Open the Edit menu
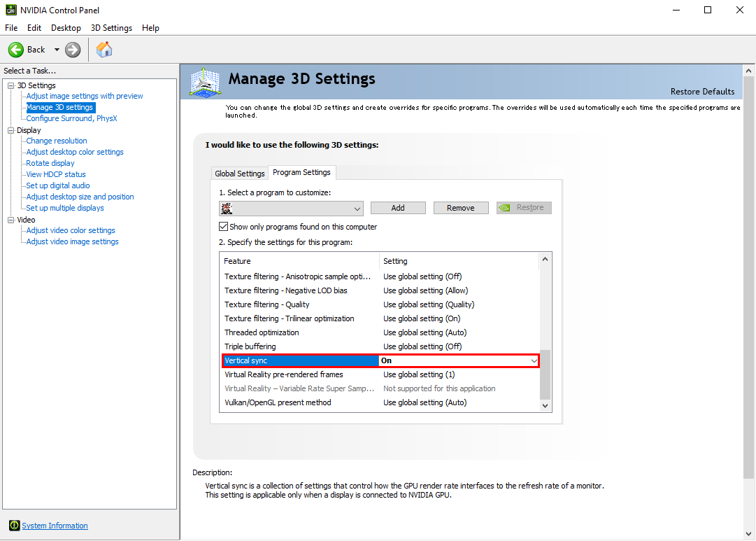756x541 pixels. 34,28
